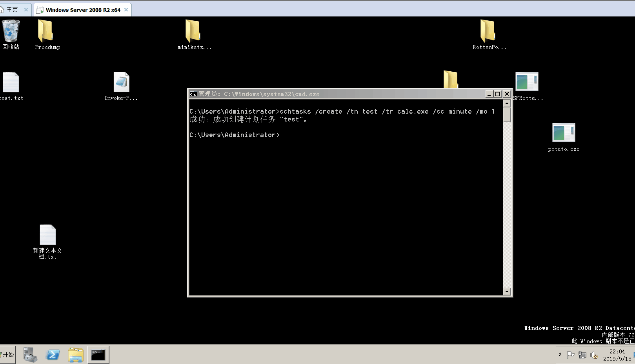Select the Invoke-P script file icon
Viewport: 635px width, 364px height.
[121, 82]
